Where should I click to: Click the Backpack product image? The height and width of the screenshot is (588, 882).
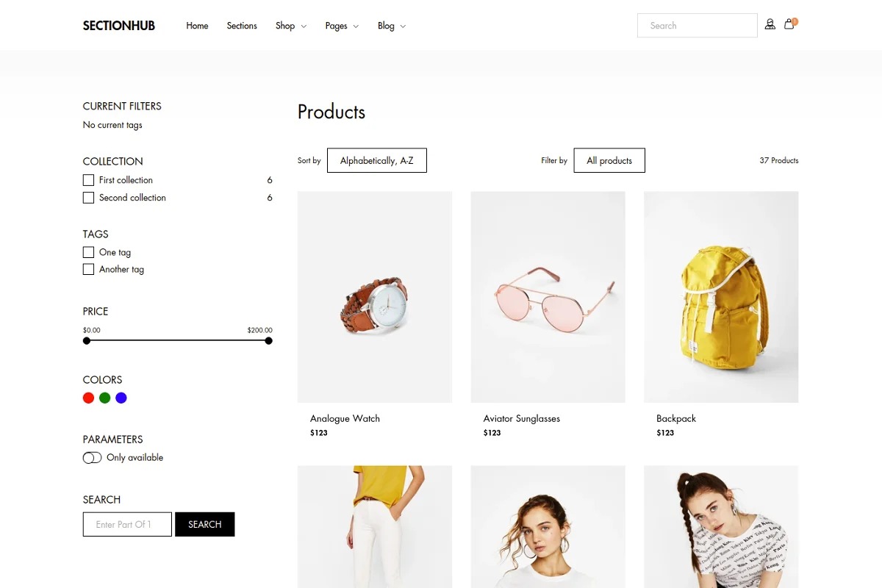[721, 297]
